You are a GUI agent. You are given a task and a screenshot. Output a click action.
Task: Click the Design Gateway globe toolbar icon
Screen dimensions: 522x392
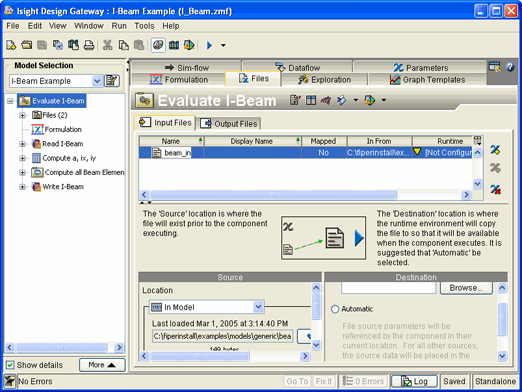[158, 45]
